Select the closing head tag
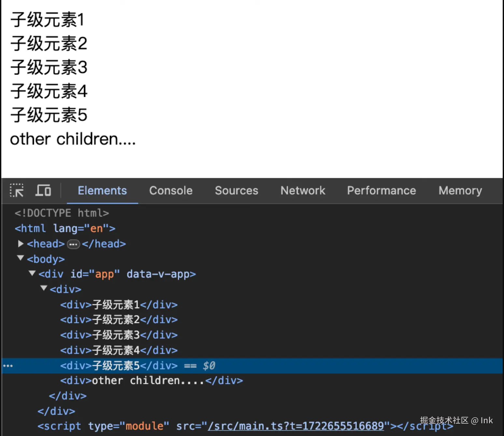 pyautogui.click(x=104, y=244)
